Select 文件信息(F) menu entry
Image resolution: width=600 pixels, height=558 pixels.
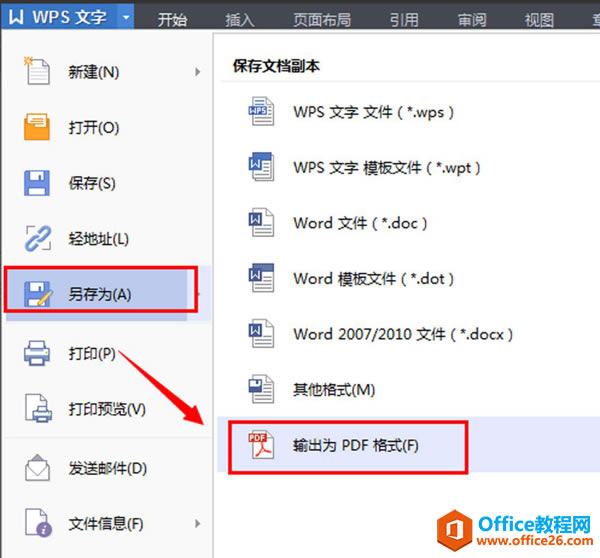tap(107, 523)
